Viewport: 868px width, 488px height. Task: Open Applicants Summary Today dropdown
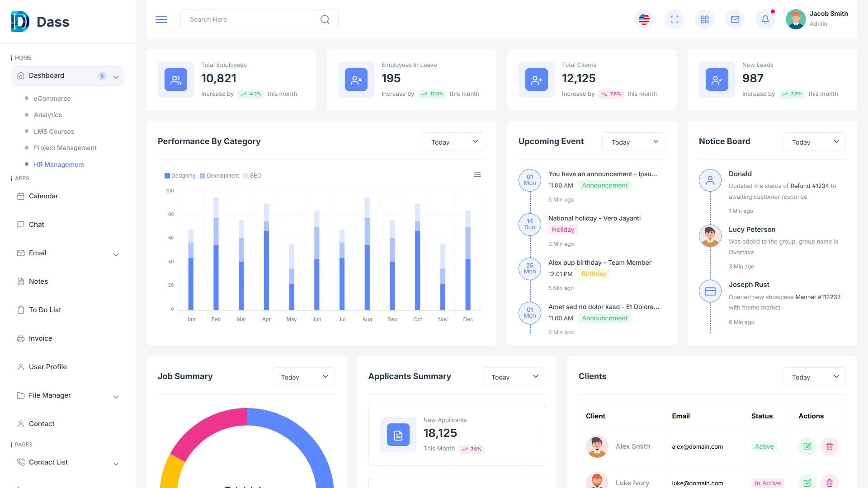(x=513, y=377)
